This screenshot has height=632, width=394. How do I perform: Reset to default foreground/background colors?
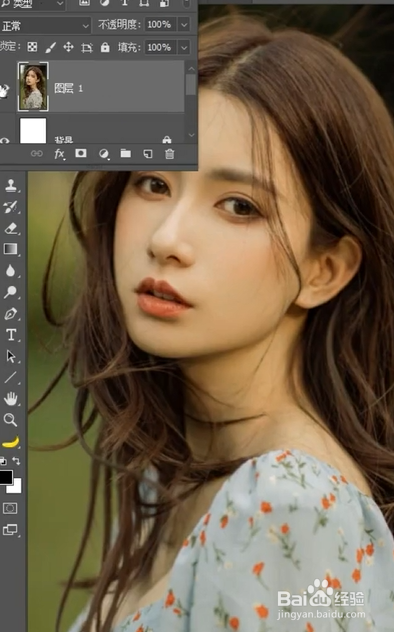click(x=3, y=461)
